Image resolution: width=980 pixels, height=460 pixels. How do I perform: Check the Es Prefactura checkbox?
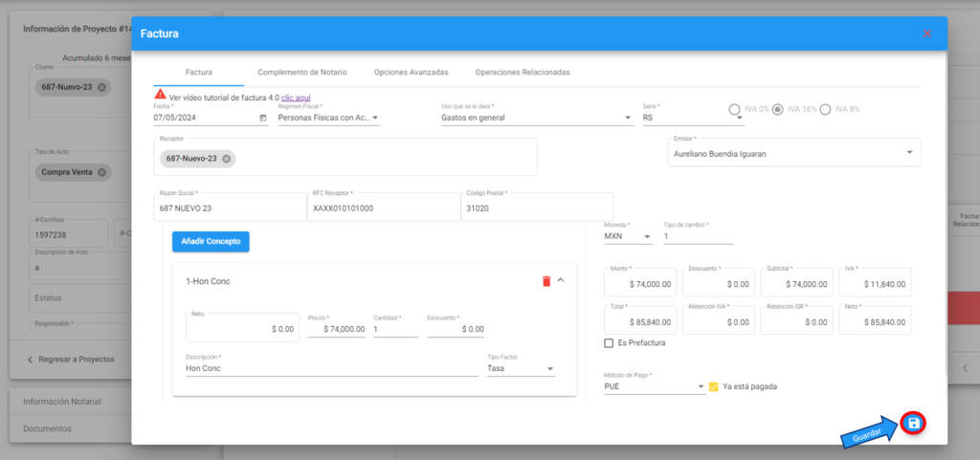click(609, 342)
